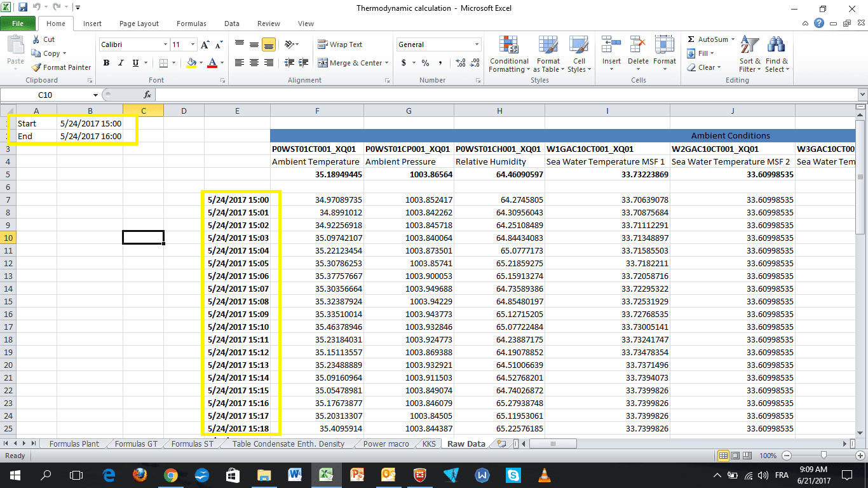Click the AutoSum sigma icon
Screen dimensions: 868x488
pos(691,39)
